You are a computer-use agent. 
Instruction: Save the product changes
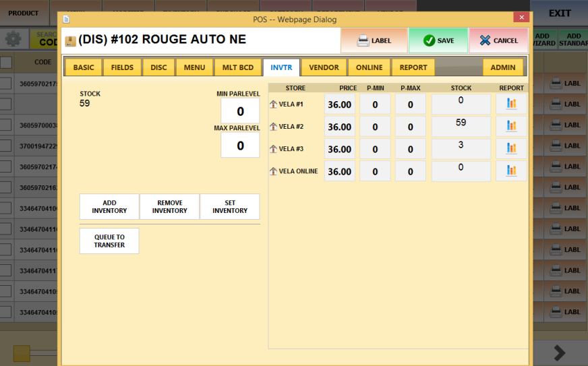pos(438,40)
